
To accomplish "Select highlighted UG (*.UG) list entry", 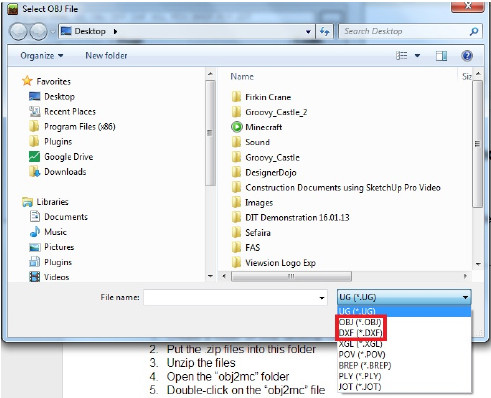I will [404, 311].
